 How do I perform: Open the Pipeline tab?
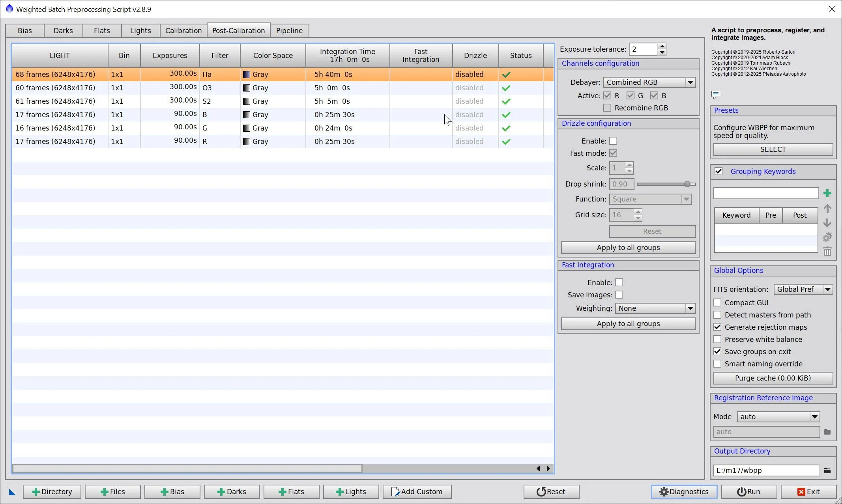[x=289, y=30]
